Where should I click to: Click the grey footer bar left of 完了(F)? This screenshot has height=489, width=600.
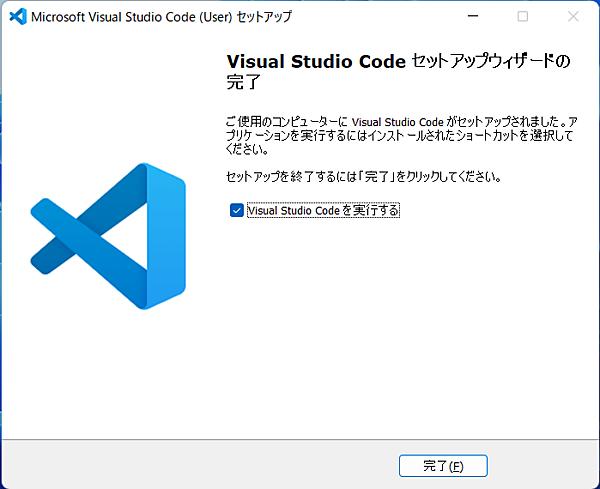coord(200,466)
